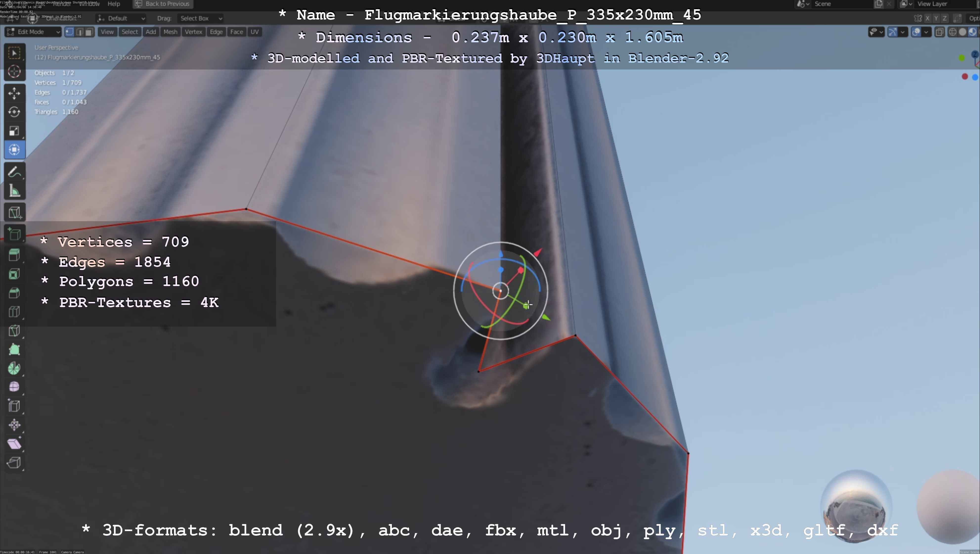Open the UV menu

coord(255,32)
